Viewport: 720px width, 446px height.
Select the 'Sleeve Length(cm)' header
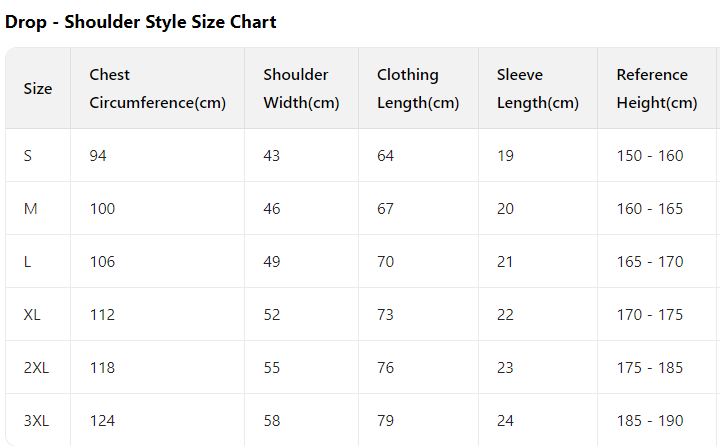click(537, 89)
